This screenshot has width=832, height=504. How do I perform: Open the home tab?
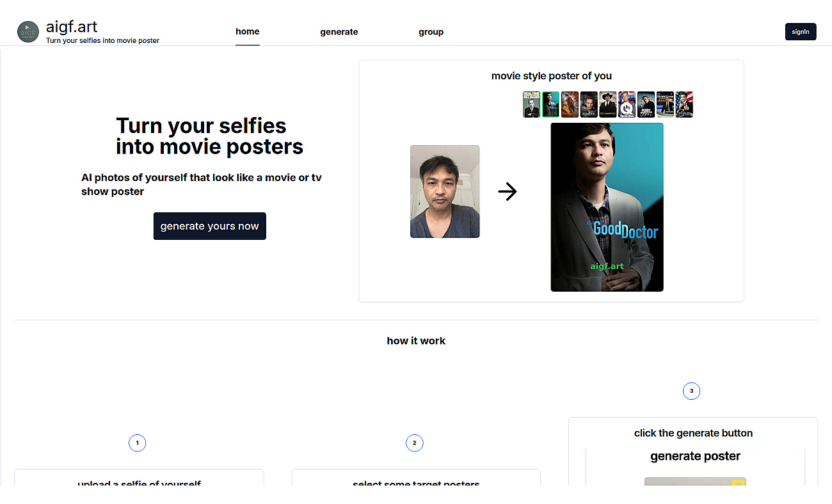pos(248,31)
